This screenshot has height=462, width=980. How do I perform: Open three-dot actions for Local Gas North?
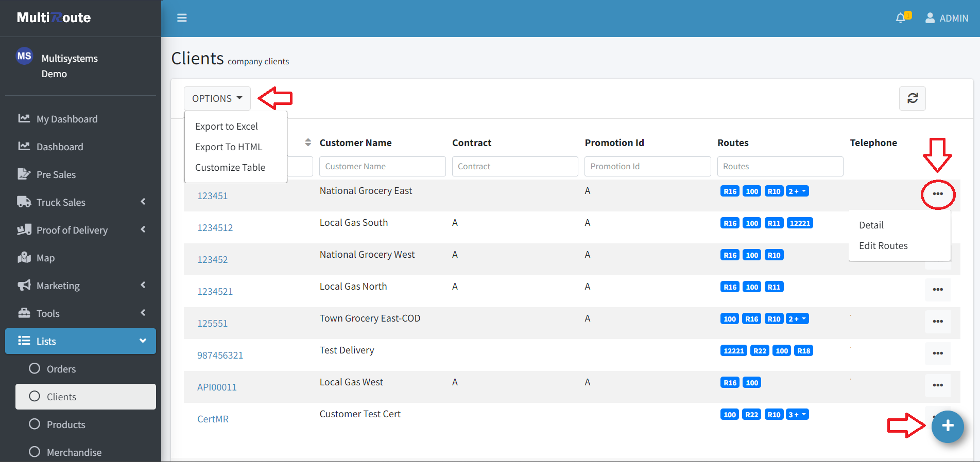click(x=937, y=290)
